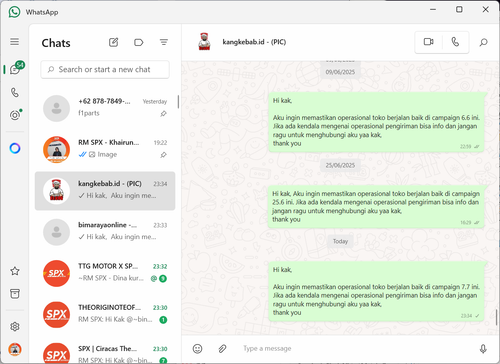This screenshot has width=500, height=364.
Task: Open the hamburger navigation menu
Action: click(x=15, y=42)
